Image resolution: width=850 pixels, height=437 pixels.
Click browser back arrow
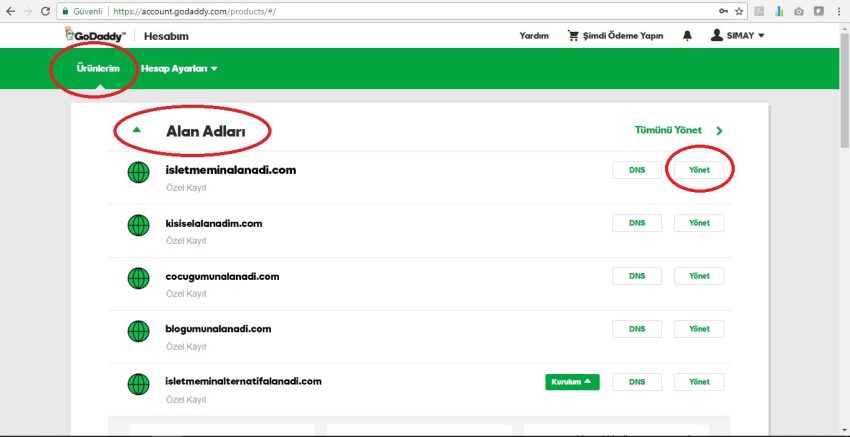(x=10, y=11)
